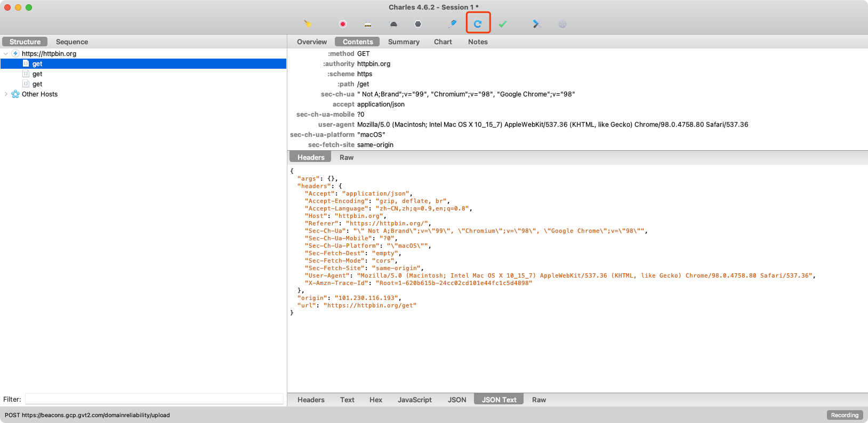The image size is (868, 423).
Task: Click the window's green zoom button
Action: point(29,7)
